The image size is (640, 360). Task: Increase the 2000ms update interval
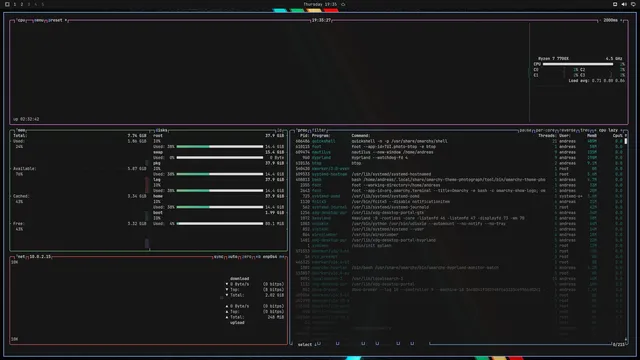point(622,20)
